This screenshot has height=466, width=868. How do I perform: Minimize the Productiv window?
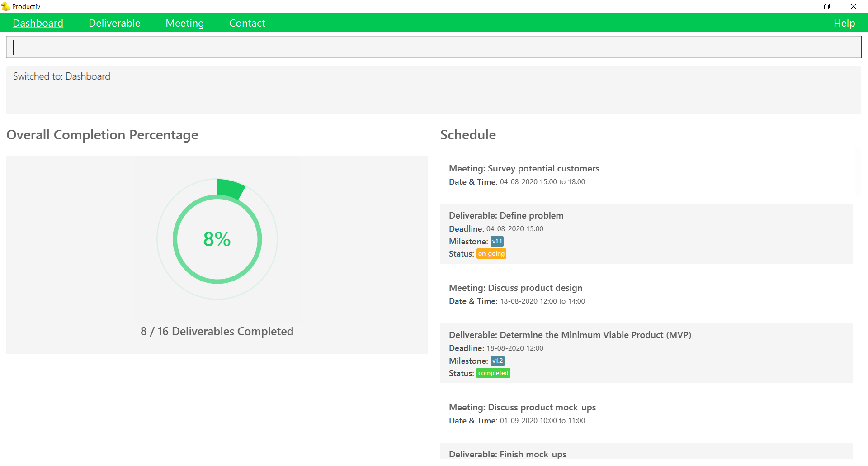(801, 6)
